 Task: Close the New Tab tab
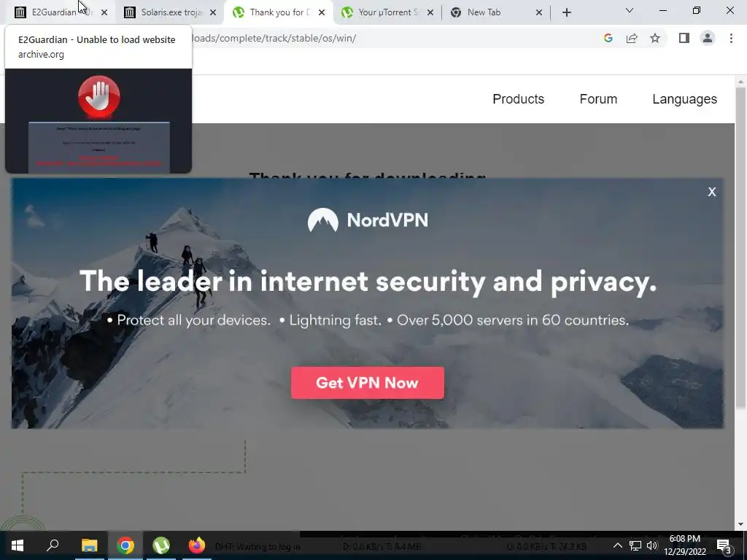pos(539,12)
